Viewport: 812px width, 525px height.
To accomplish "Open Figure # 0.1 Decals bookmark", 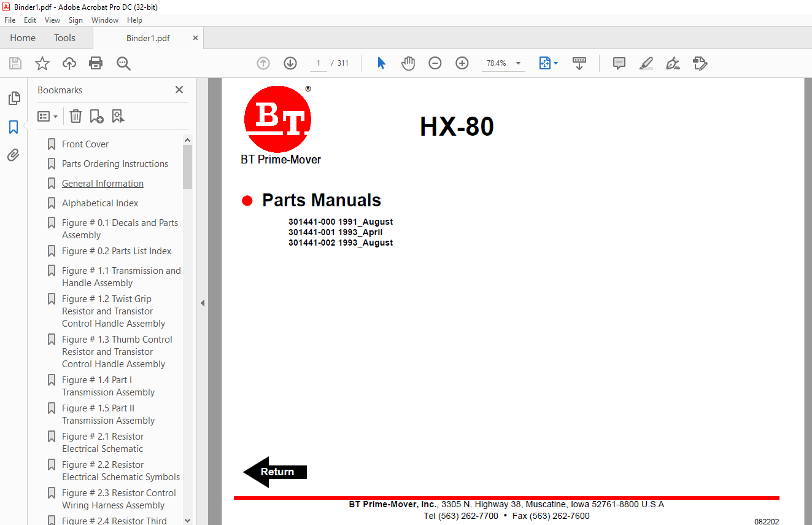I will point(120,229).
